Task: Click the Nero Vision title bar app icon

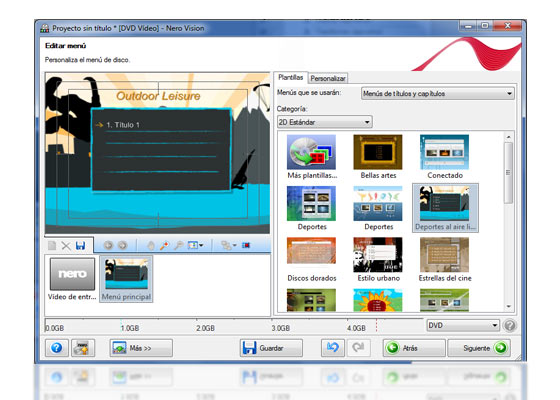Action: pyautogui.click(x=45, y=28)
